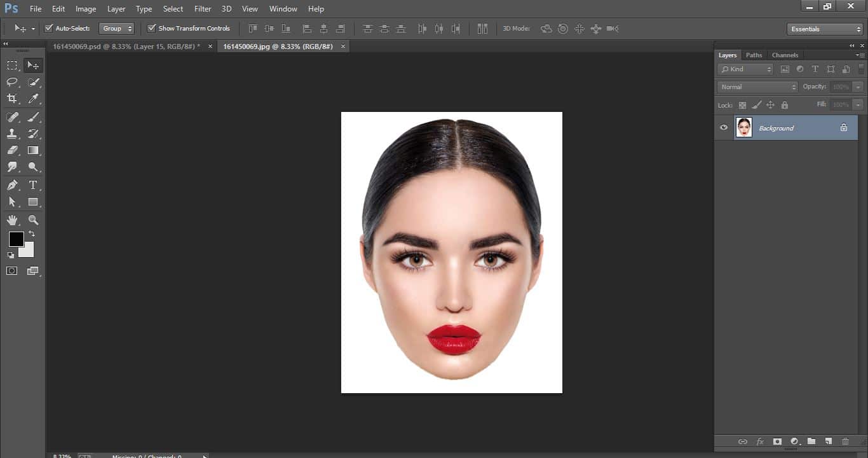Enable Auto-Select checkbox
The height and width of the screenshot is (458, 868).
[49, 28]
